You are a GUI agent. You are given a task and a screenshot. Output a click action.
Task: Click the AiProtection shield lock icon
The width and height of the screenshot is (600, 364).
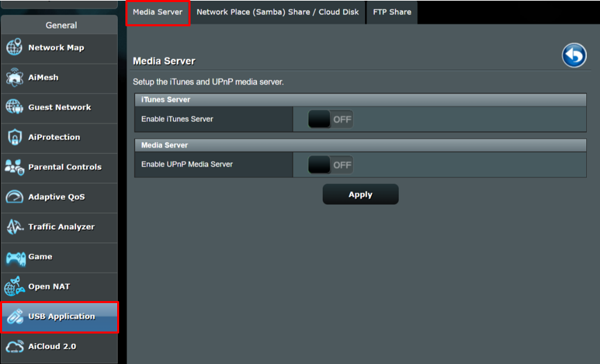(x=15, y=137)
